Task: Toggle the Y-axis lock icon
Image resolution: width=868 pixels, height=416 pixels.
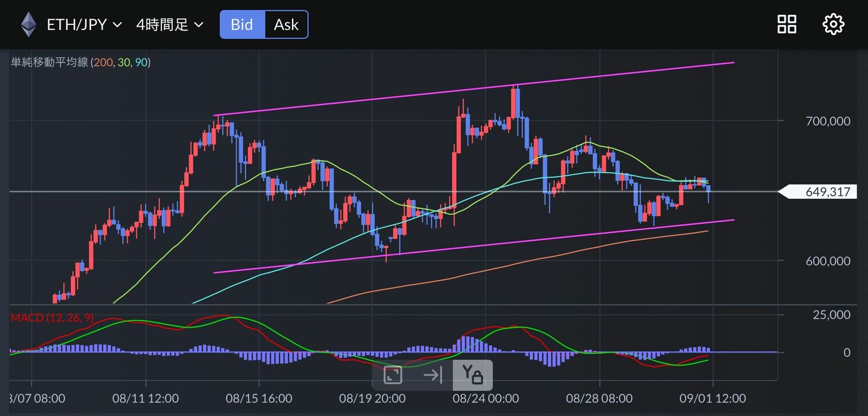Action: coord(472,375)
